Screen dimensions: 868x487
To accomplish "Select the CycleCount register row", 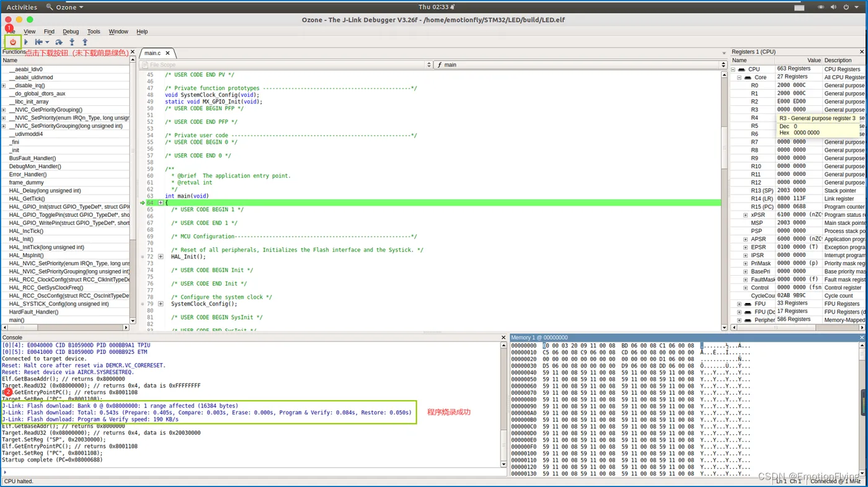I will [x=797, y=296].
